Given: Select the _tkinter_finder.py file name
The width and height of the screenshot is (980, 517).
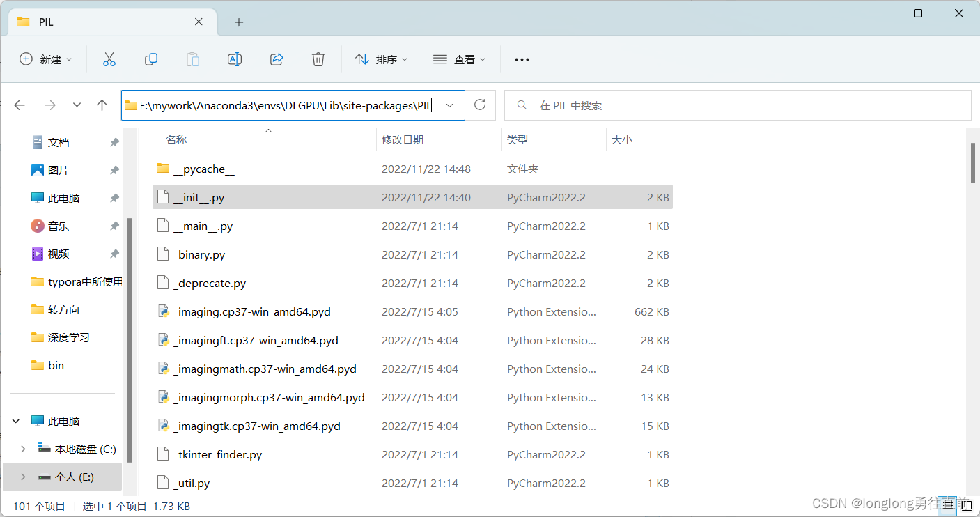Looking at the screenshot, I should 218,454.
